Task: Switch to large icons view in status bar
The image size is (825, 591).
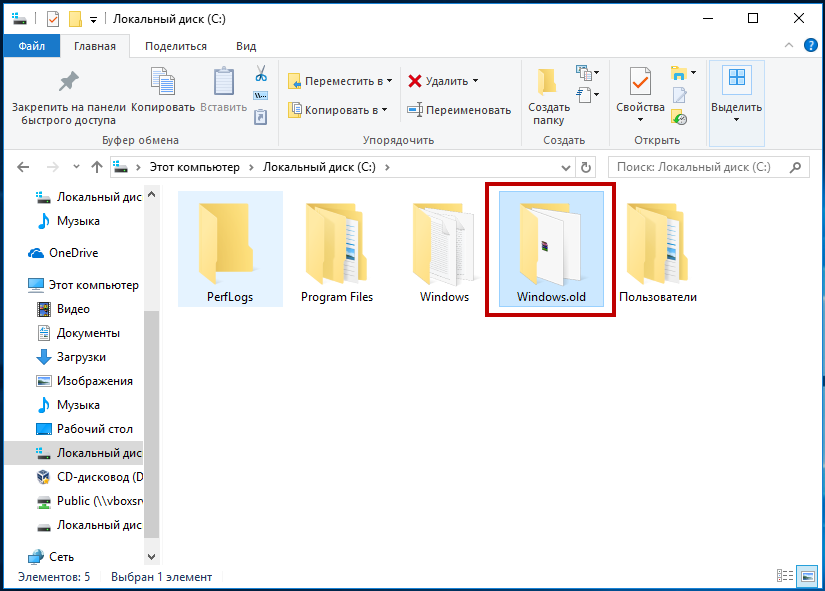Action: 808,576
